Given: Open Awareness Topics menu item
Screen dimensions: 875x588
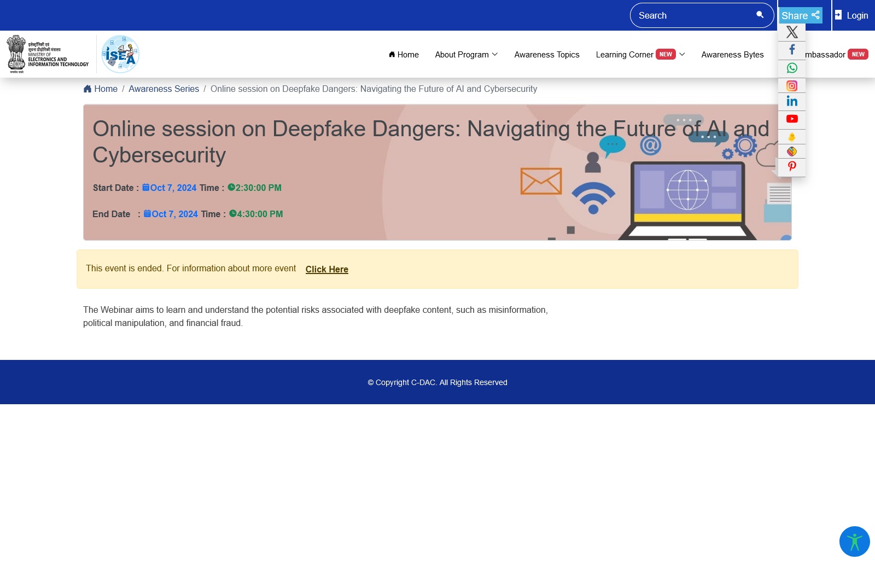Looking at the screenshot, I should (x=546, y=55).
